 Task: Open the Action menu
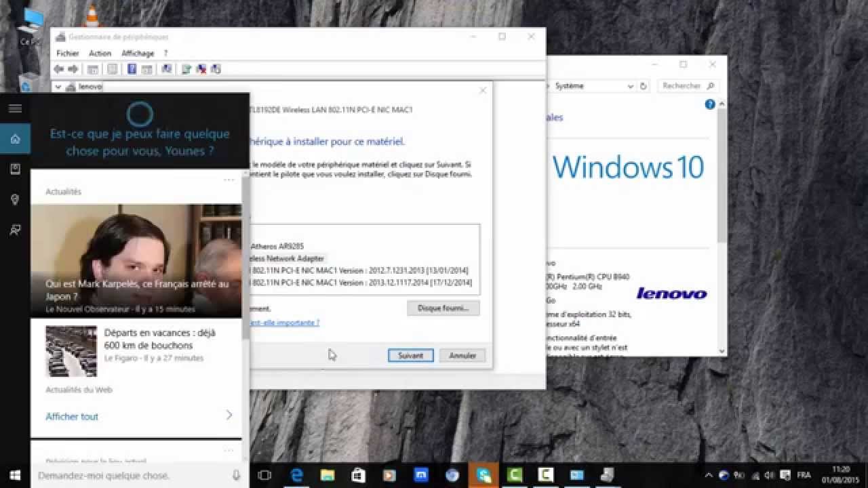pos(100,53)
